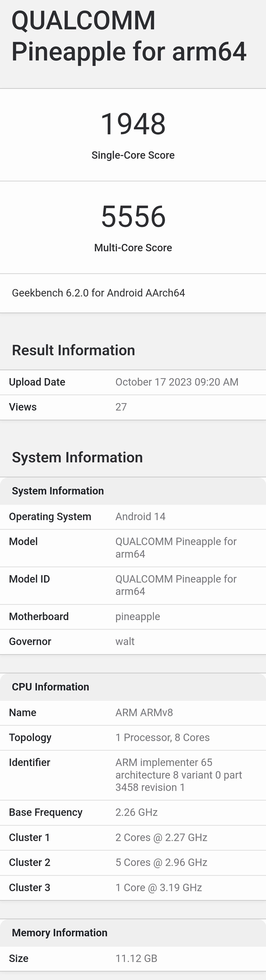The image size is (266, 980).
Task: Select the 1948 single-core score number
Action: [x=133, y=124]
